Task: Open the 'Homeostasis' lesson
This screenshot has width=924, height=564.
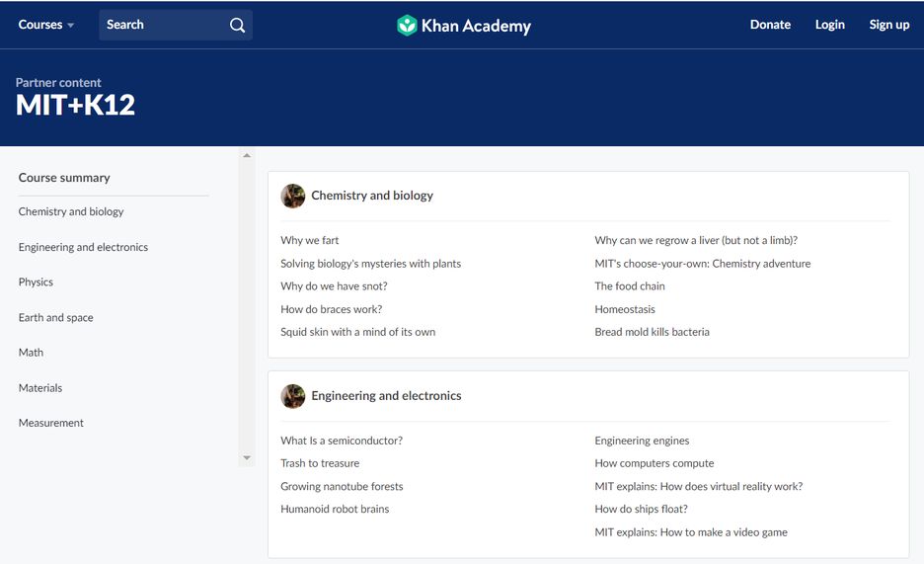Action: [625, 309]
